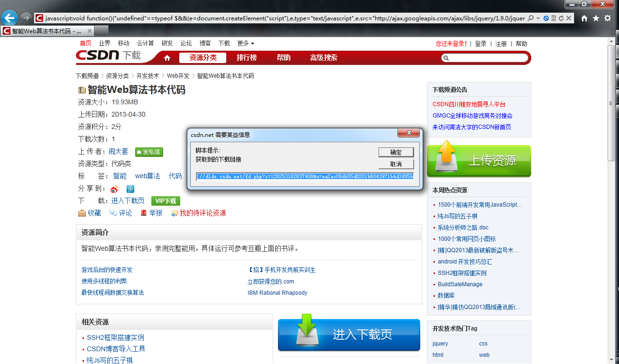Refresh the page with the reload icon
Viewport: 619px width, 364px height.
click(x=561, y=18)
